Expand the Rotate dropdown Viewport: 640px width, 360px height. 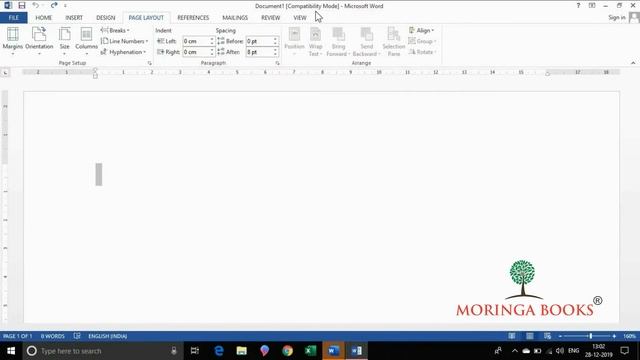click(x=422, y=52)
